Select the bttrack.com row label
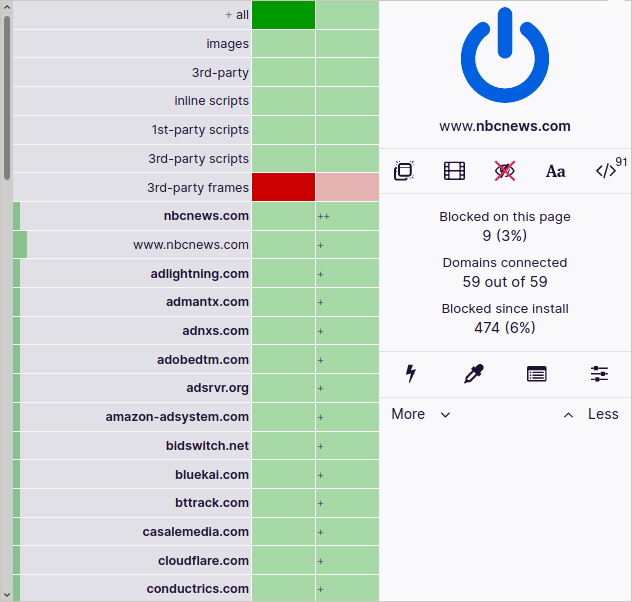Screen dimensions: 632x602 pyautogui.click(x=132, y=503)
